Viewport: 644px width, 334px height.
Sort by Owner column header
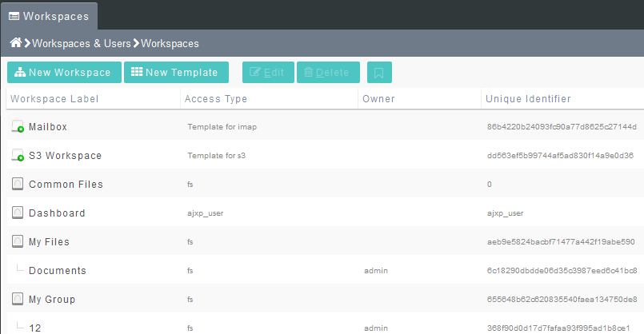click(x=378, y=99)
